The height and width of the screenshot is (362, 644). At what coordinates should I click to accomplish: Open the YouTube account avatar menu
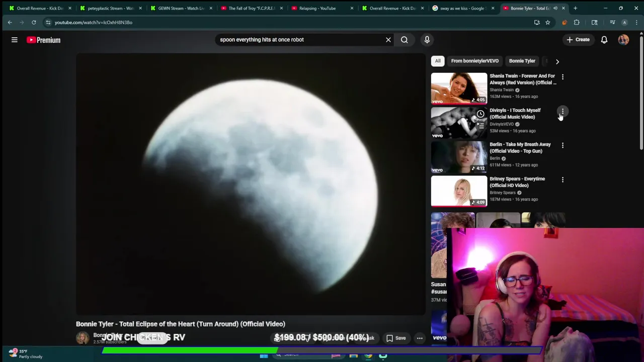(623, 40)
